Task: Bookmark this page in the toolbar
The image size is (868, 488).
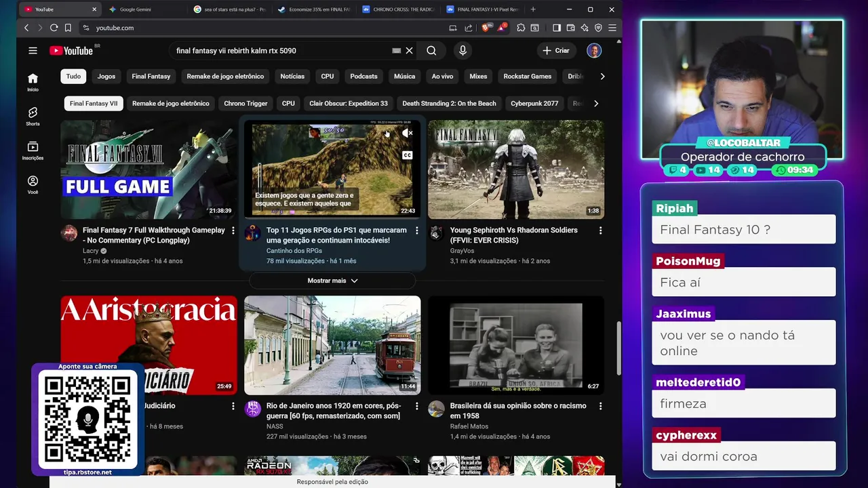Action: pos(68,28)
